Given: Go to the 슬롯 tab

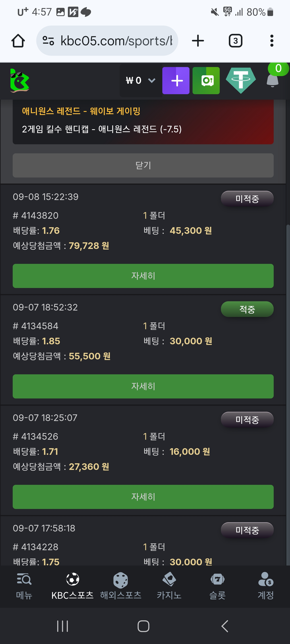Looking at the screenshot, I should [217, 586].
